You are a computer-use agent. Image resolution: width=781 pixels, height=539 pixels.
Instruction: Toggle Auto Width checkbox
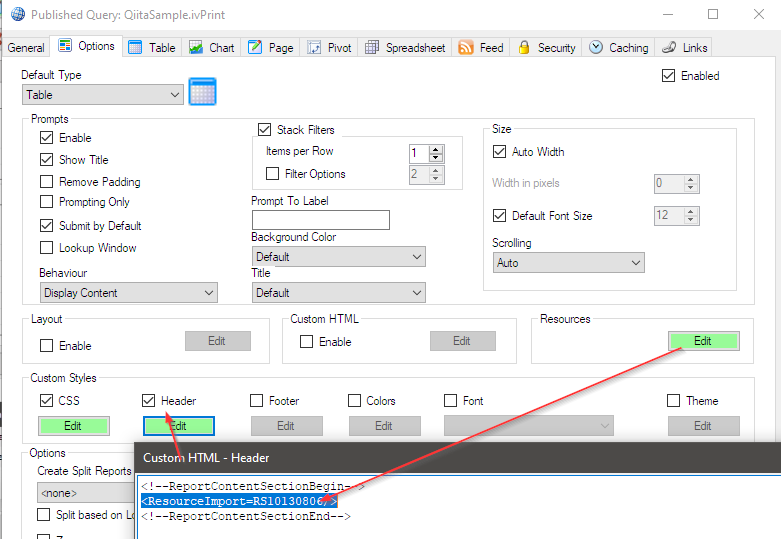(x=499, y=151)
